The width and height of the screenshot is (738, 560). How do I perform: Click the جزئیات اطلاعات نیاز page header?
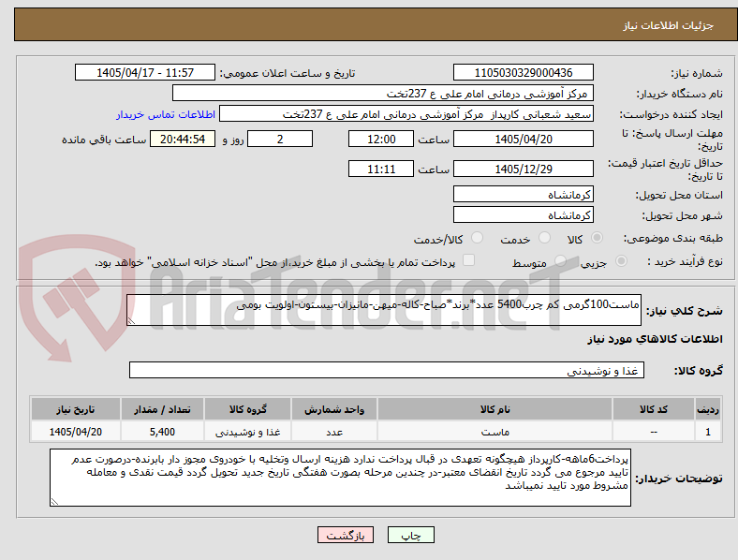click(669, 25)
